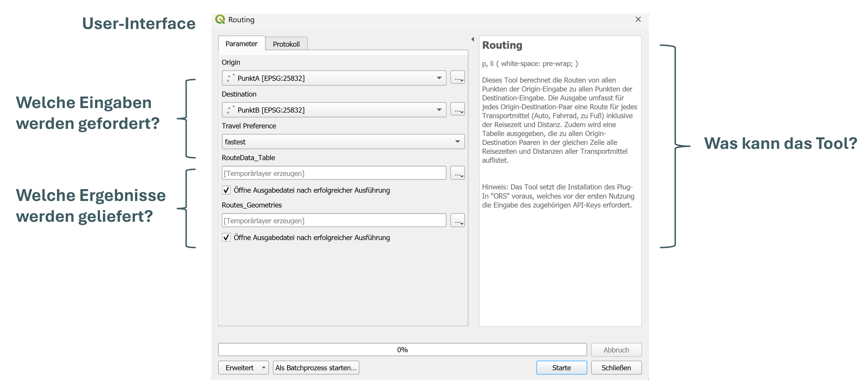
Task: Open browse options for Destination layer
Action: [x=457, y=110]
